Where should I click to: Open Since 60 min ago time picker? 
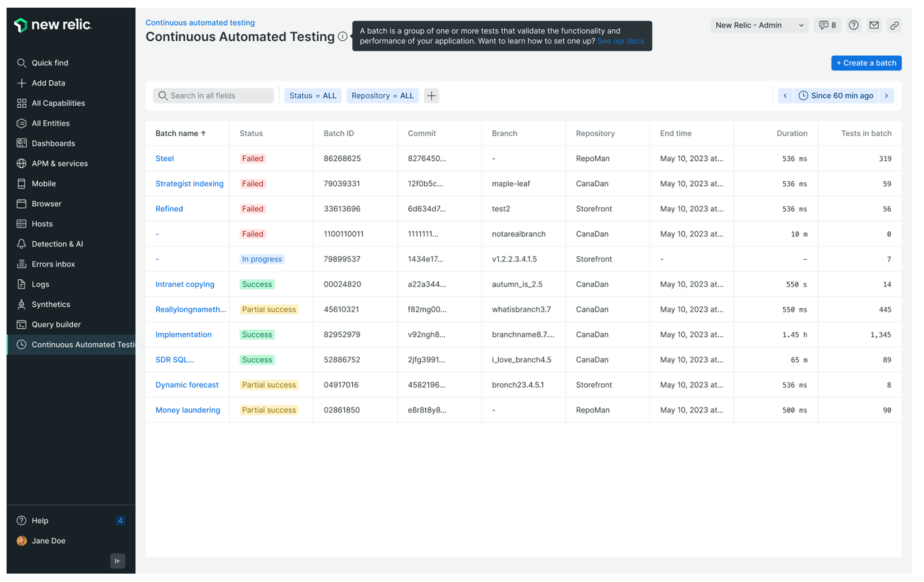[836, 95]
